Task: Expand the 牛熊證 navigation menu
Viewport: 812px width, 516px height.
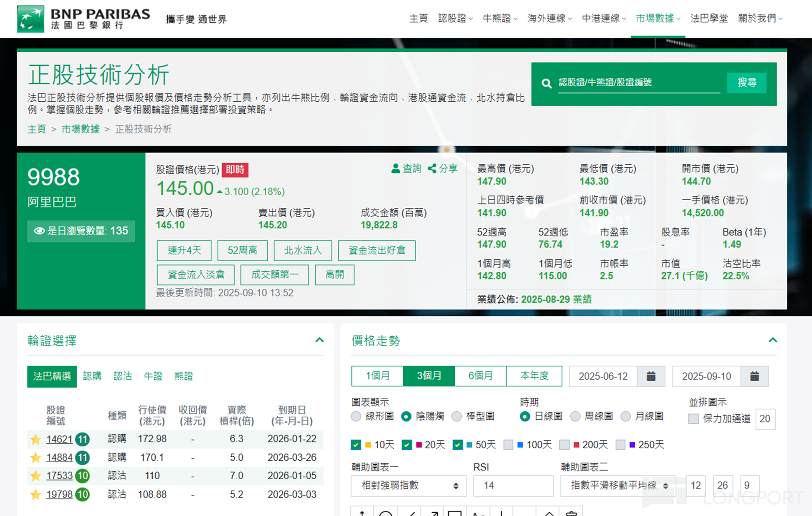Action: (500, 18)
